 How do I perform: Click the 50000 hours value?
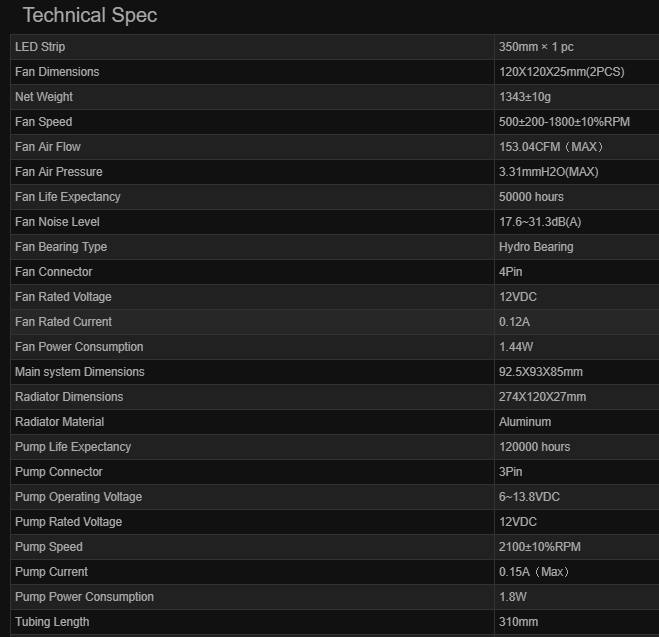click(531, 197)
